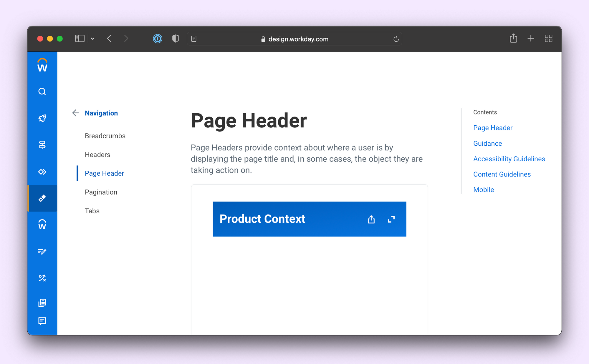
Task: Click the signpost icon in sidebar
Action: [42, 145]
